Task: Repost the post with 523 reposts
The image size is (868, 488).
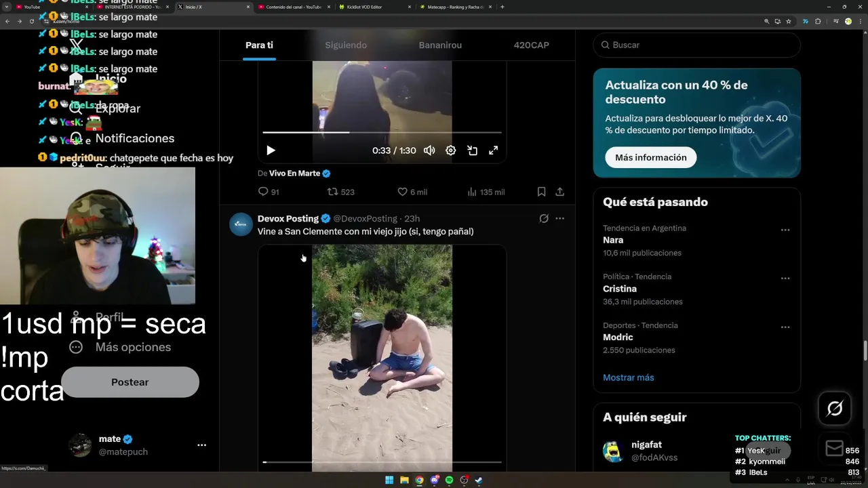Action: 340,192
